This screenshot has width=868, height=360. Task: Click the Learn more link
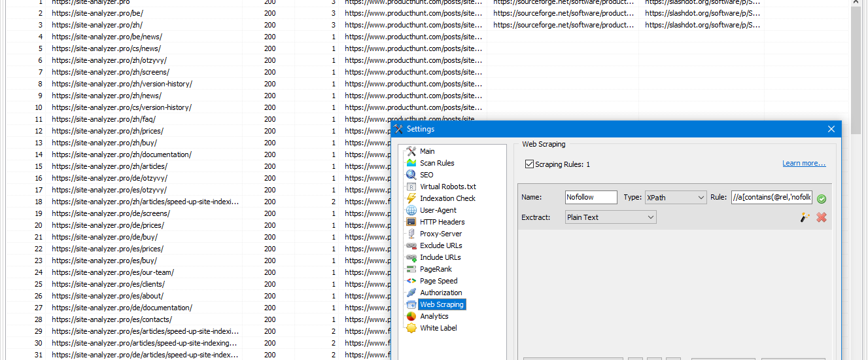[x=804, y=163]
